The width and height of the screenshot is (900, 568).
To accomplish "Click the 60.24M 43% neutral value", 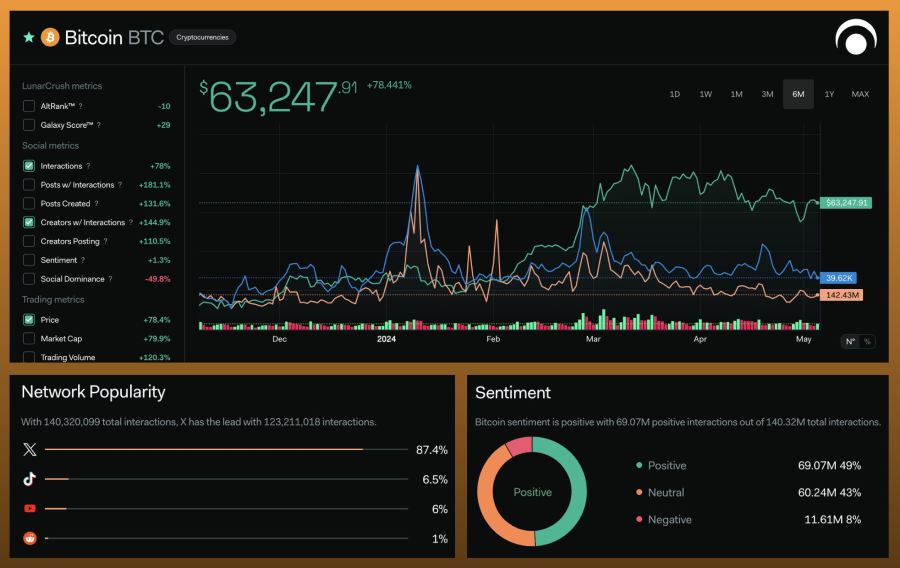I will click(x=829, y=492).
